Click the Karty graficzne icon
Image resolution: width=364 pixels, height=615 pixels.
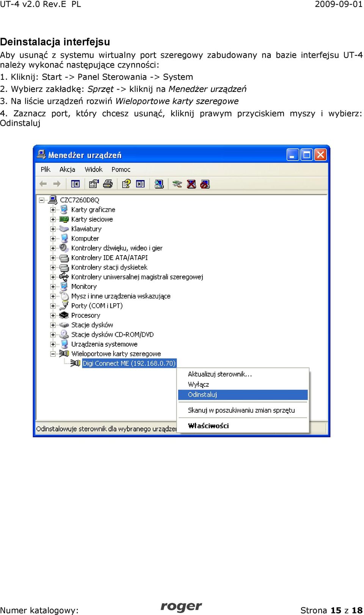point(64,209)
